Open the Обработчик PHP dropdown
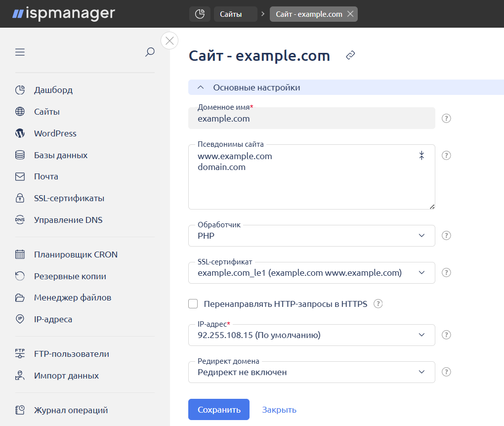Viewport: 504px width, 426px height. point(311,236)
